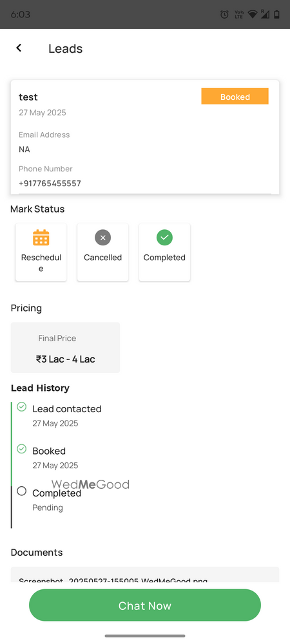The image size is (290, 644).
Task: Click the Lead contacted check icon
Action: pos(22,406)
